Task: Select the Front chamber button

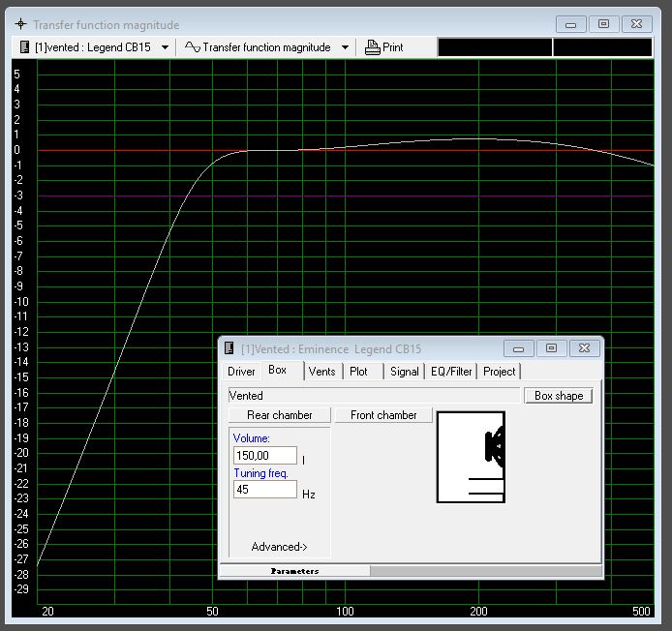Action: tap(383, 415)
